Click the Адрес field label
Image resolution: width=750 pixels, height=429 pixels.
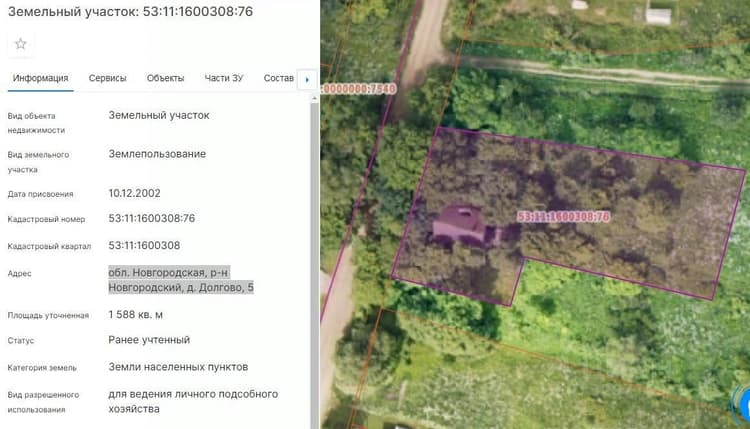tap(20, 274)
